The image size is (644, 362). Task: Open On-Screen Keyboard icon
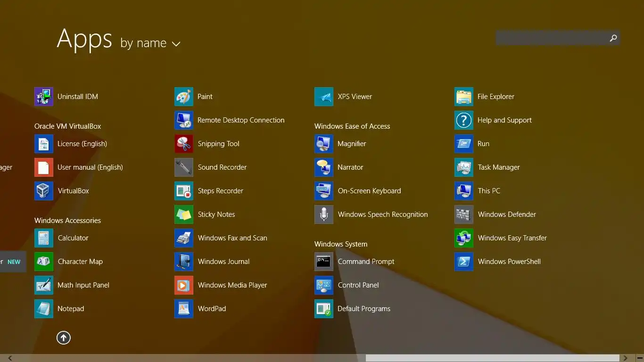(324, 191)
